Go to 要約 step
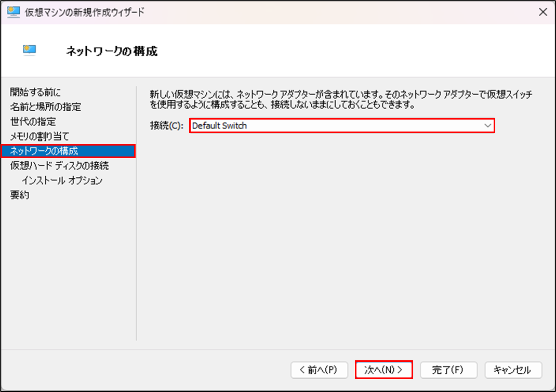This screenshot has width=556, height=392. coord(20,195)
